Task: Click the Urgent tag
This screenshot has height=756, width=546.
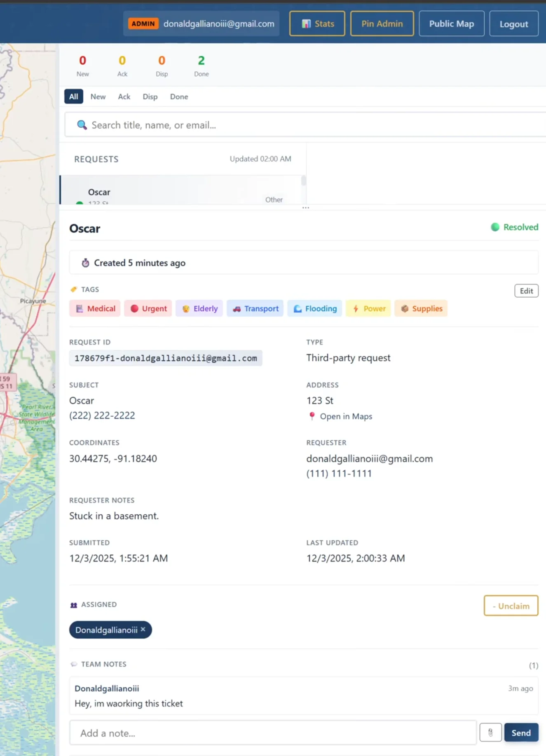Action: [148, 308]
